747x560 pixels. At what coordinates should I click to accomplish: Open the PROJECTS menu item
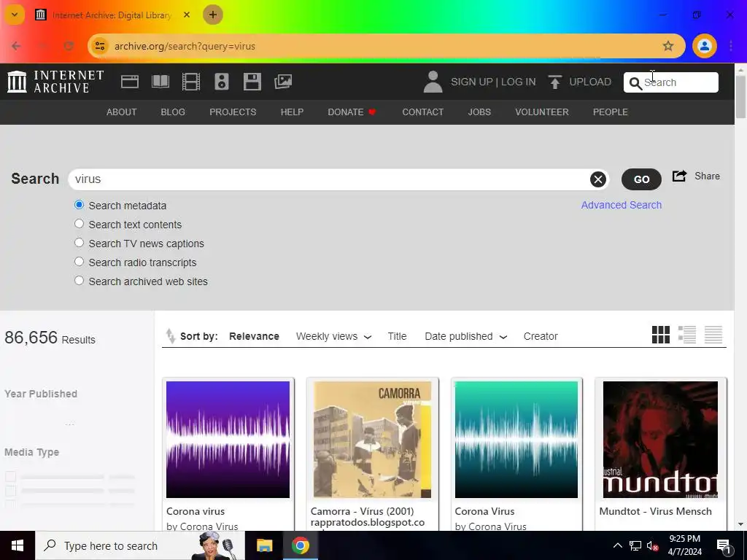pyautogui.click(x=233, y=112)
